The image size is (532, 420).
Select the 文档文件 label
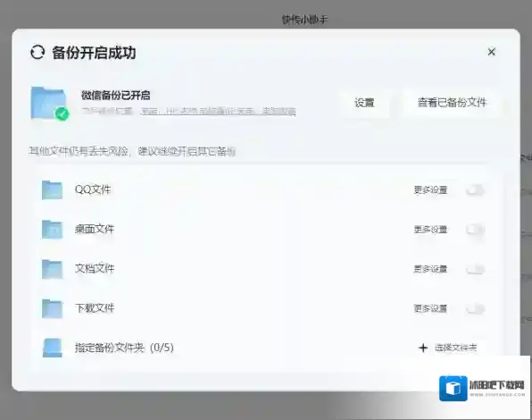coord(95,269)
